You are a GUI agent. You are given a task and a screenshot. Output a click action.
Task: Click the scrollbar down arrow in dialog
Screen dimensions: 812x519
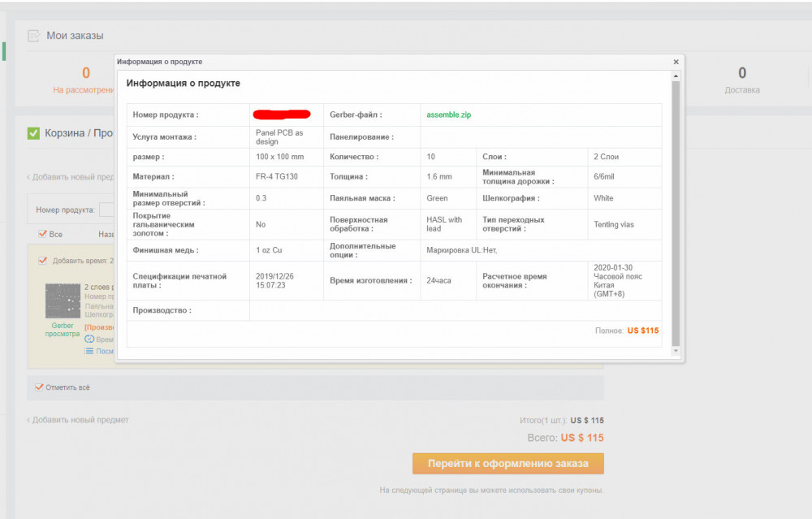coord(676,351)
